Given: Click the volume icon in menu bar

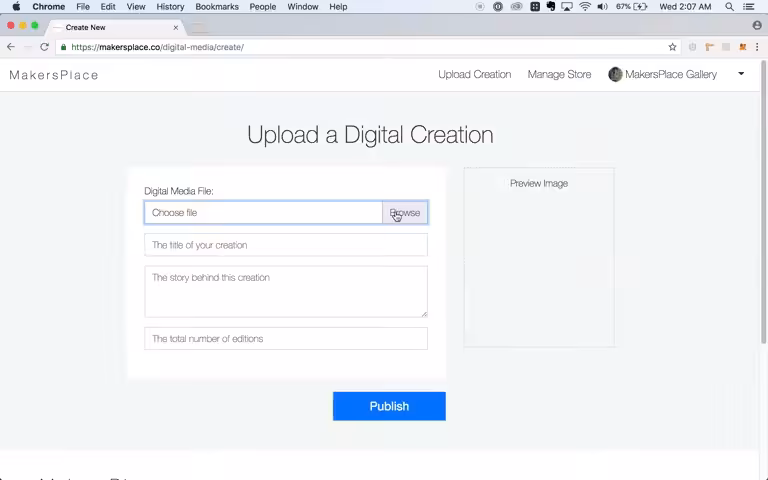Looking at the screenshot, I should click(x=602, y=7).
